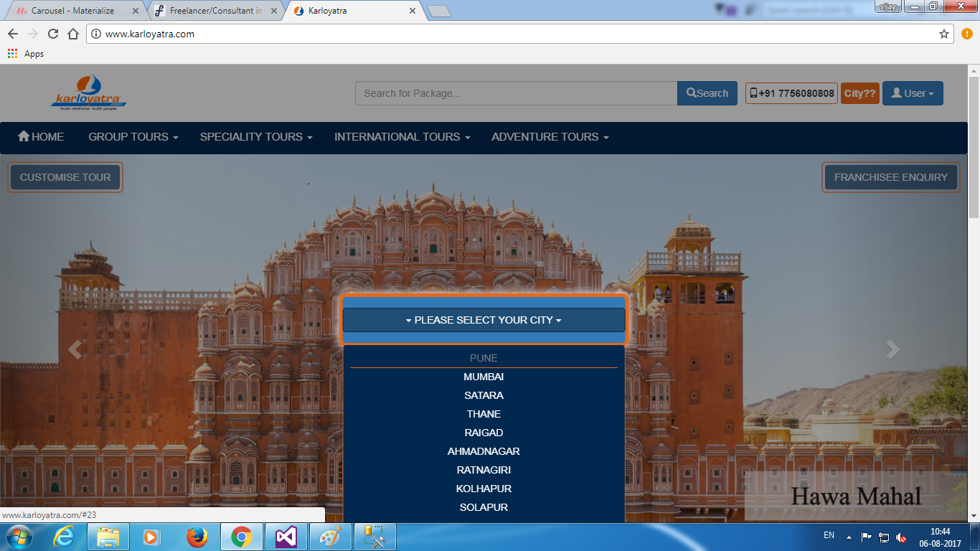The height and width of the screenshot is (551, 980).
Task: Open Visual Studio from the taskbar
Action: pos(286,537)
